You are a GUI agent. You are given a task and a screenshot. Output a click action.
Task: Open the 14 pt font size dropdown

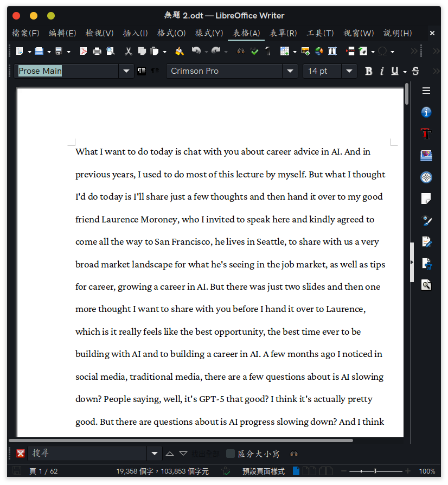point(349,71)
